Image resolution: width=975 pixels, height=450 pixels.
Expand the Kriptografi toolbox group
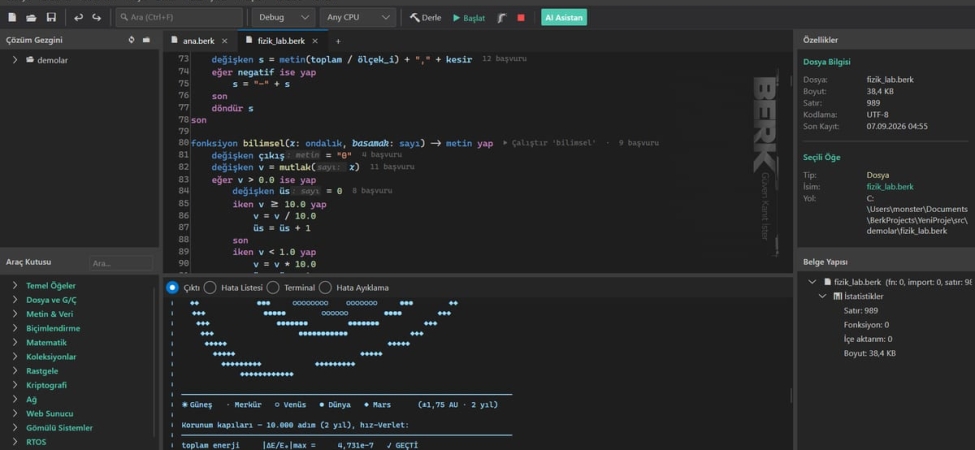click(15, 385)
